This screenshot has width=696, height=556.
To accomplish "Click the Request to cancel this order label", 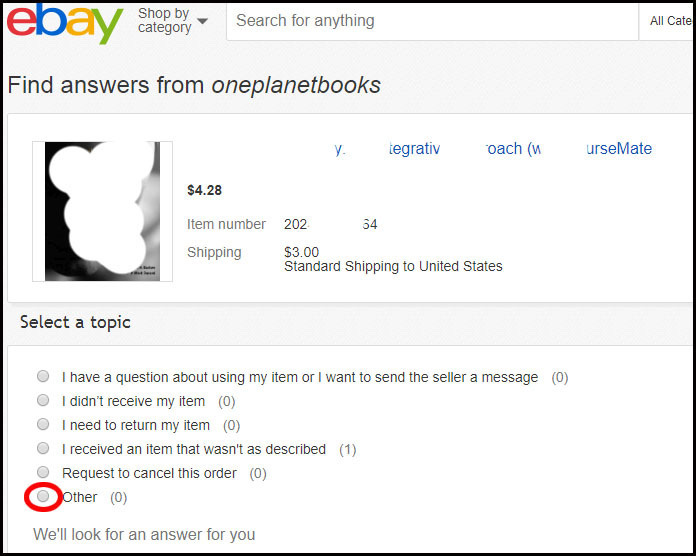I will [149, 473].
